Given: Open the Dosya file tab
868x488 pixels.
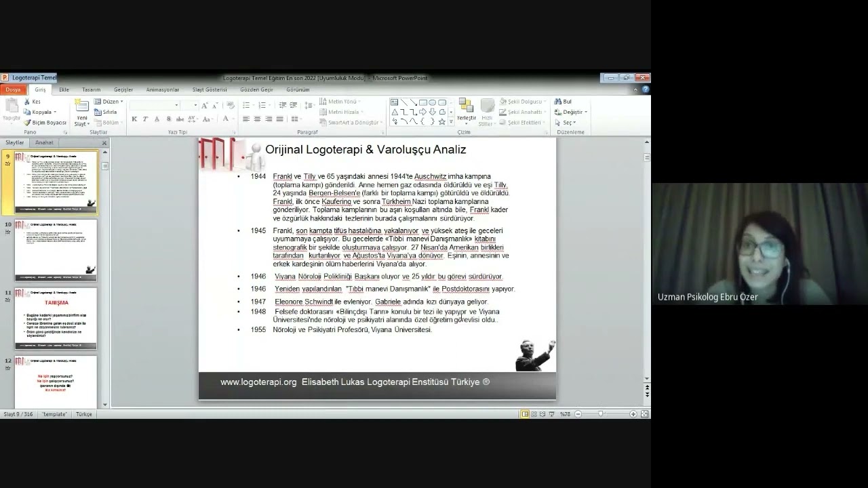Looking at the screenshot, I should [x=14, y=89].
